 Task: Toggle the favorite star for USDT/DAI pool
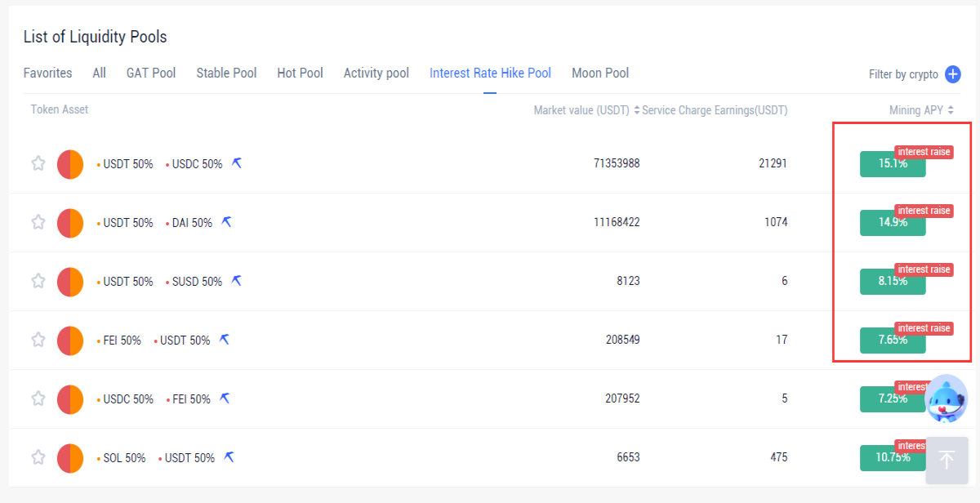(38, 222)
